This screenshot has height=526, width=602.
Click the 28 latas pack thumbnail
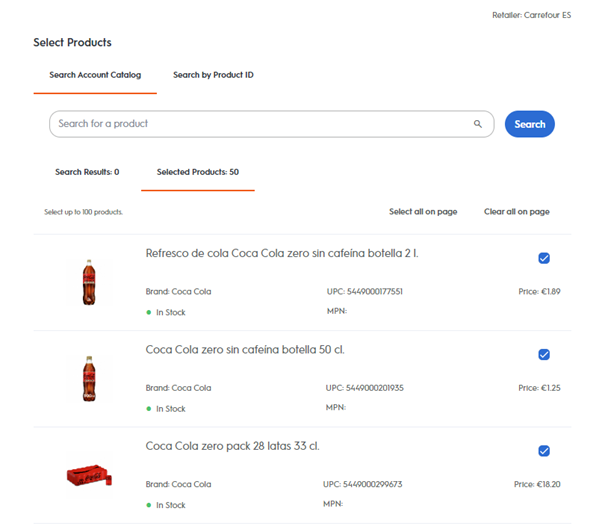pyautogui.click(x=90, y=476)
